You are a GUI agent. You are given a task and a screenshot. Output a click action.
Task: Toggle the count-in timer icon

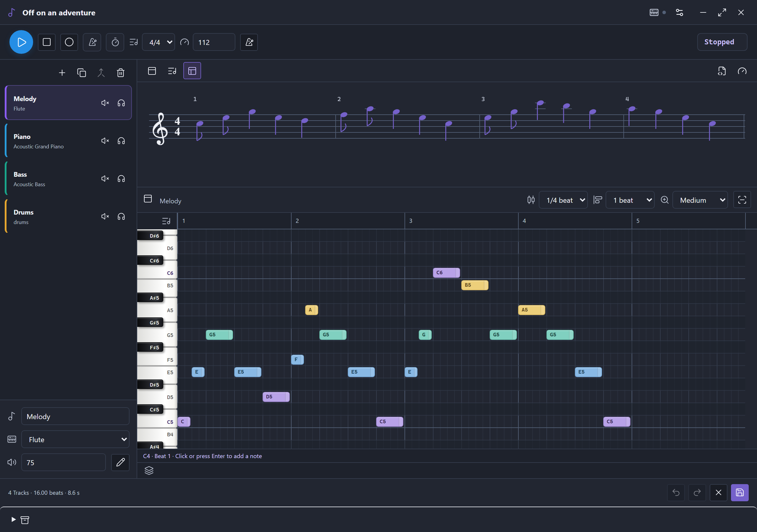(x=115, y=42)
